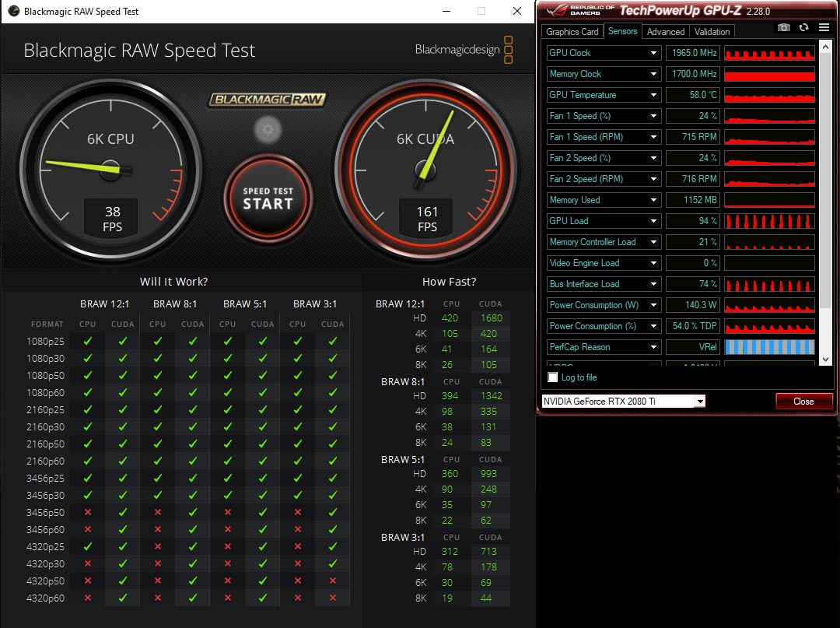This screenshot has height=628, width=840.
Task: Click the GPU Clock value 1965.0 MHz
Action: pyautogui.click(x=693, y=52)
